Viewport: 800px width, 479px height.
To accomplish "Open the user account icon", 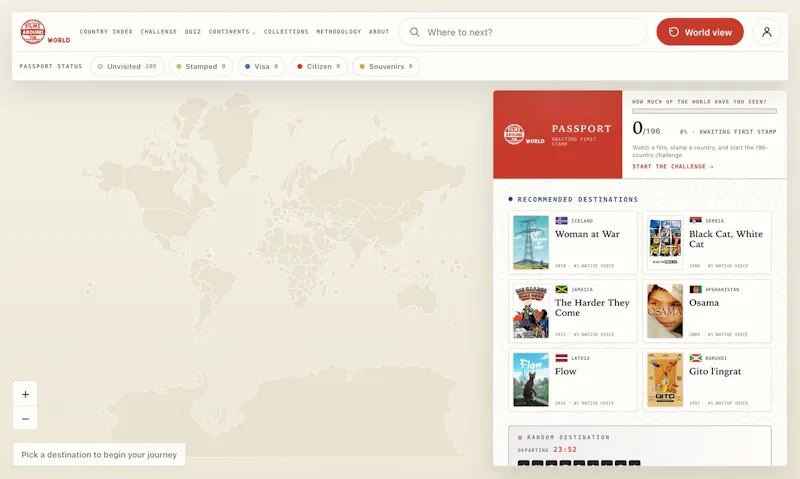I will coord(766,32).
